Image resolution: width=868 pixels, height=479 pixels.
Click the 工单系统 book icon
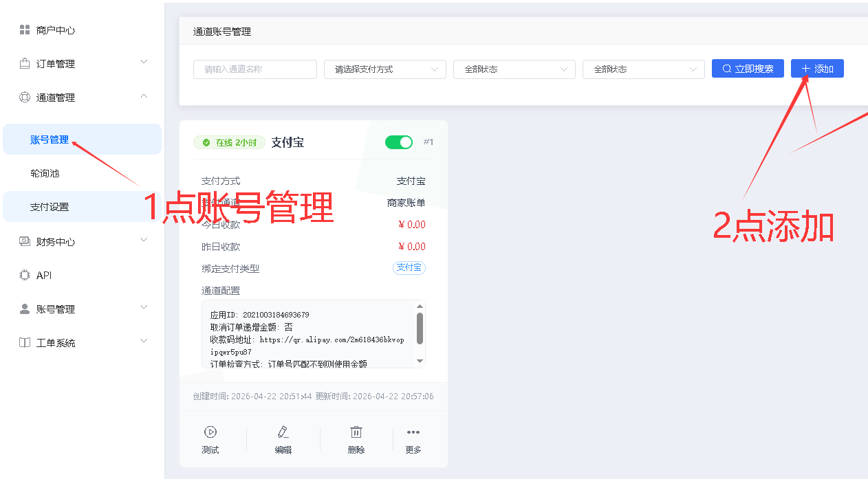pyautogui.click(x=25, y=343)
